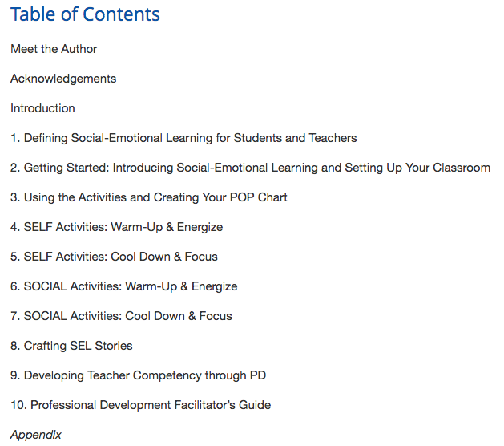Select chapter 2 Getting Started entry
This screenshot has width=504, height=446.
coord(250,168)
